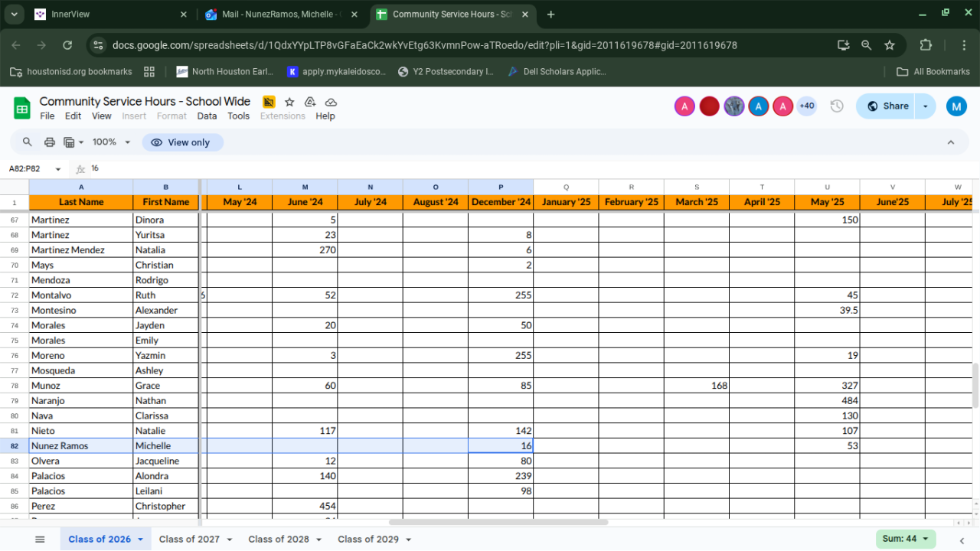Check the cloud document status icon
Image resolution: width=980 pixels, height=551 pixels.
331,102
